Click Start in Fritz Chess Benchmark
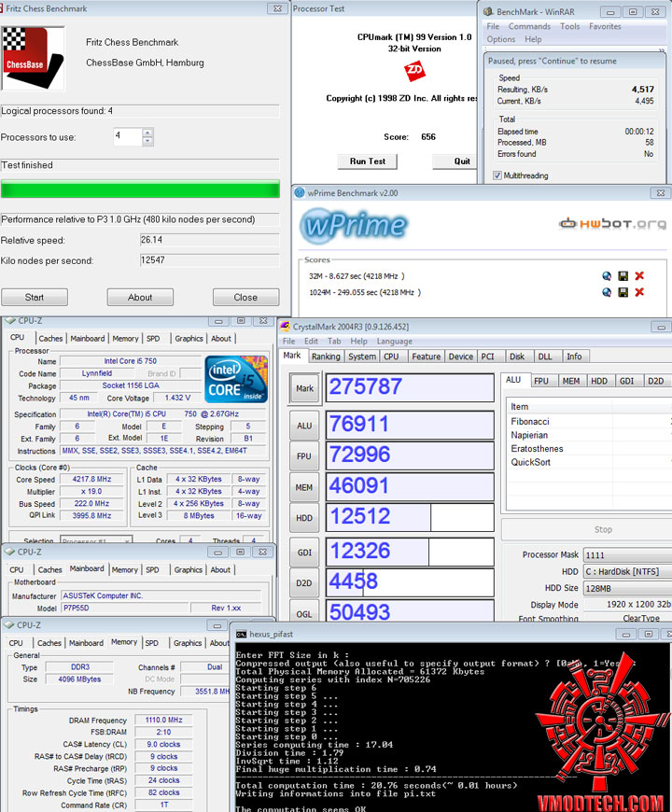This screenshot has height=812, width=672. 35,297
